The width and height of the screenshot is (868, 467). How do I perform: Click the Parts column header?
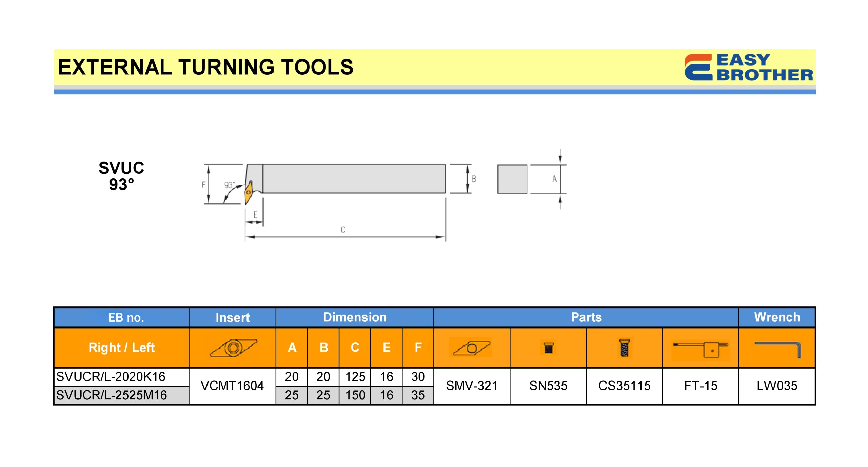(x=586, y=317)
